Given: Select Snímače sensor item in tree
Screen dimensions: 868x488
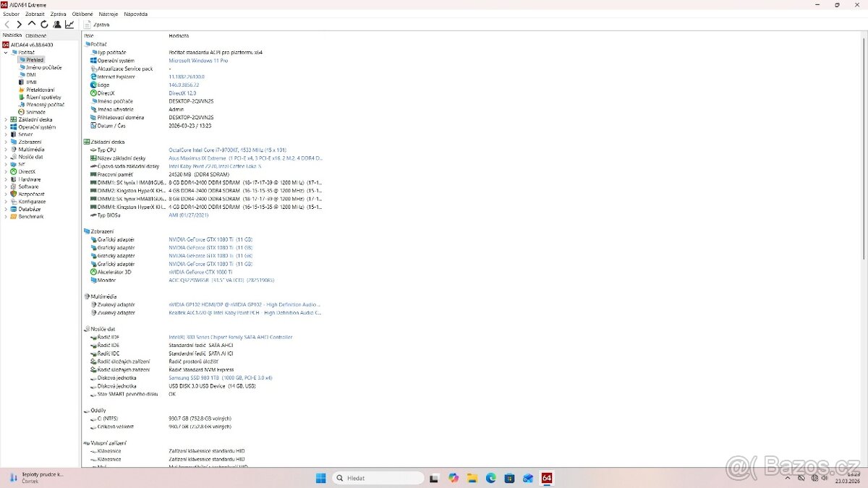Looking at the screenshot, I should coord(35,112).
